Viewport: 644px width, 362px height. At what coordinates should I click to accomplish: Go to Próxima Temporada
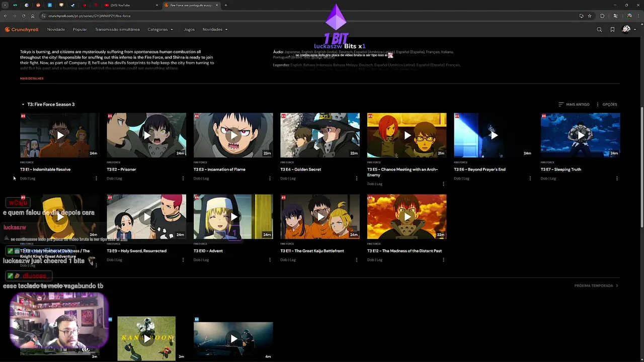(596, 286)
